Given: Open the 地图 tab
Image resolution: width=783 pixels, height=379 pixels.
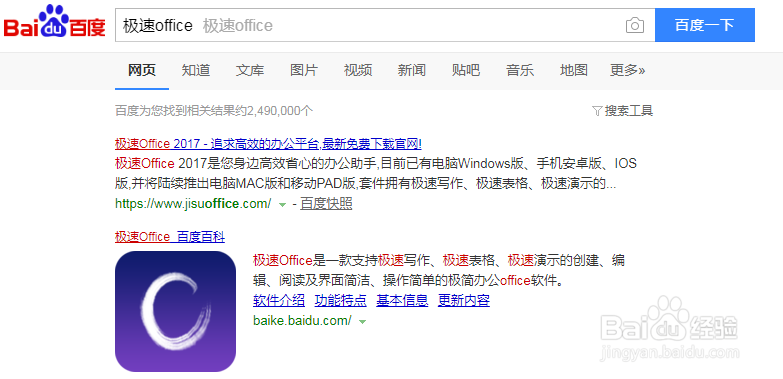Looking at the screenshot, I should click(574, 70).
